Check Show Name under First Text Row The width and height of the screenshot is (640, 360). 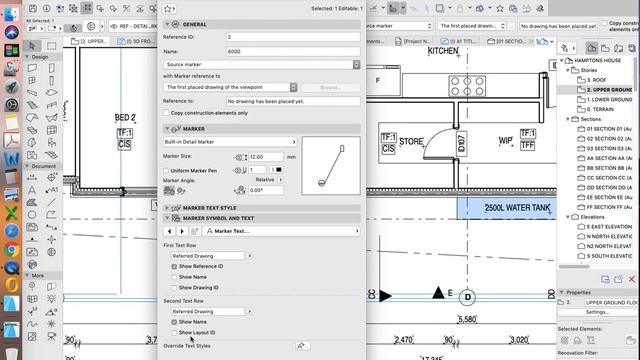pos(174,277)
